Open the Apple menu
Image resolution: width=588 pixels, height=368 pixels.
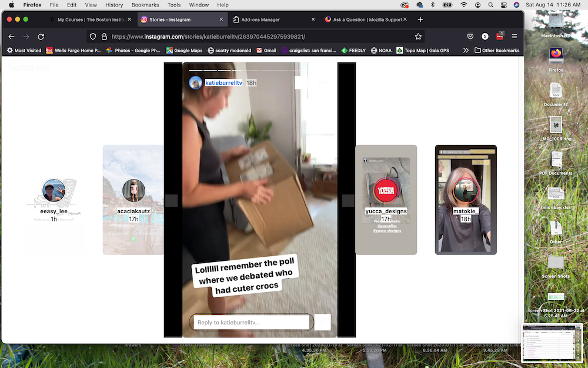pyautogui.click(x=11, y=5)
